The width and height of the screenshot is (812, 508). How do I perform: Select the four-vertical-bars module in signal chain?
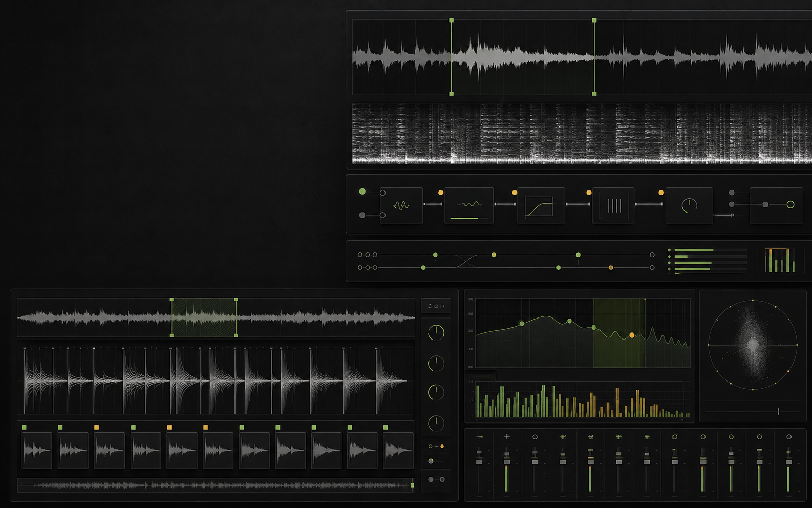pyautogui.click(x=613, y=205)
